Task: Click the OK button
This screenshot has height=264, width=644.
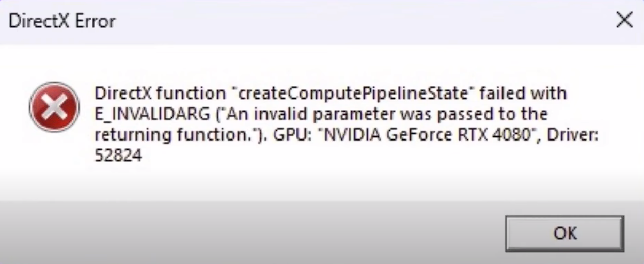Action: [x=564, y=233]
